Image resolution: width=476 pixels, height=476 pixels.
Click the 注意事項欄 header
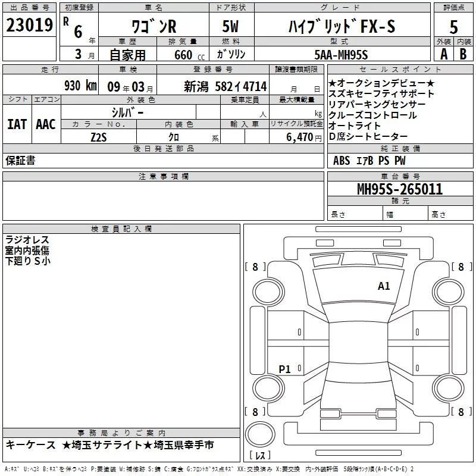pos(163,176)
